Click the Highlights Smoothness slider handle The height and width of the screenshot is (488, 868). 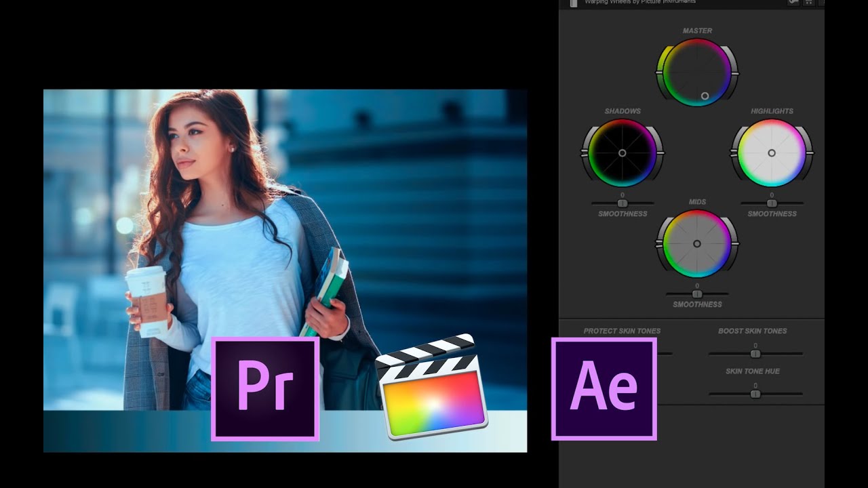[772, 203]
